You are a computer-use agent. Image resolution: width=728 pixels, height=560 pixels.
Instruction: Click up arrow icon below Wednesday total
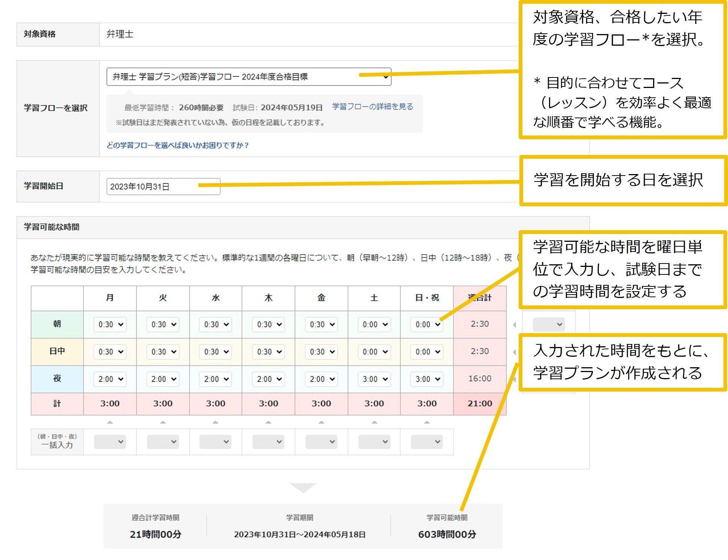(215, 423)
